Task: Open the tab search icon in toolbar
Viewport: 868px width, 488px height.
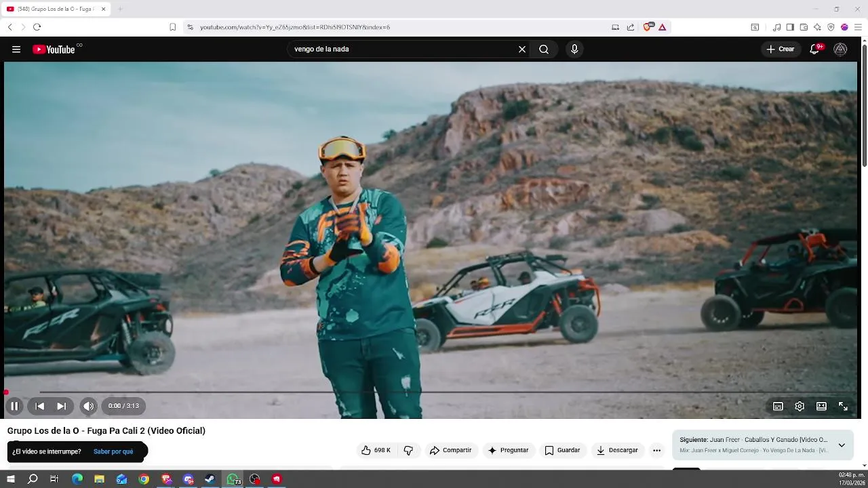Action: [755, 27]
